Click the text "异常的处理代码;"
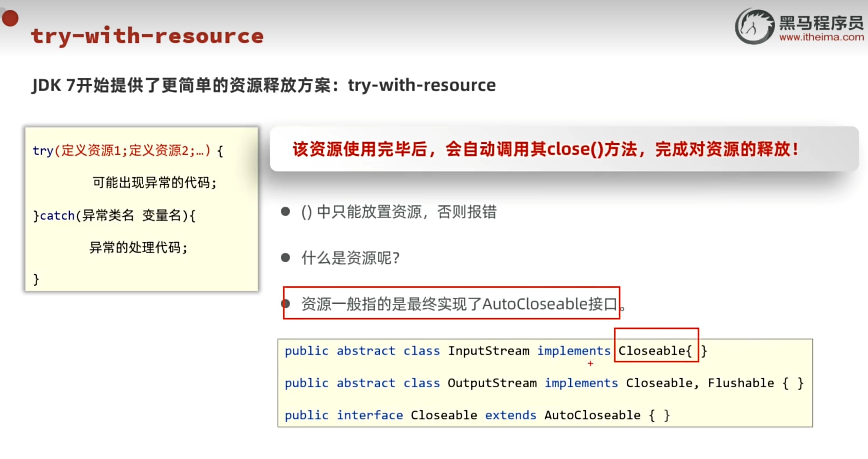868x459 pixels. coord(138,248)
